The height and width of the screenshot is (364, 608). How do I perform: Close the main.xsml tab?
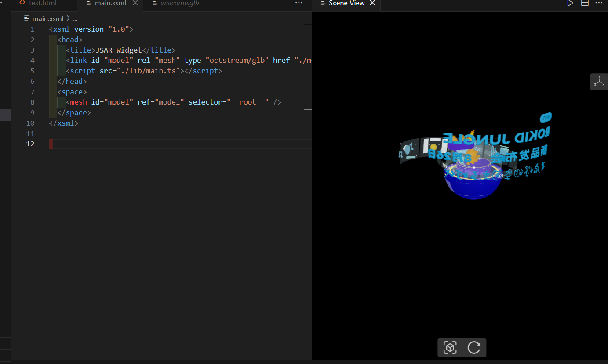click(x=135, y=3)
